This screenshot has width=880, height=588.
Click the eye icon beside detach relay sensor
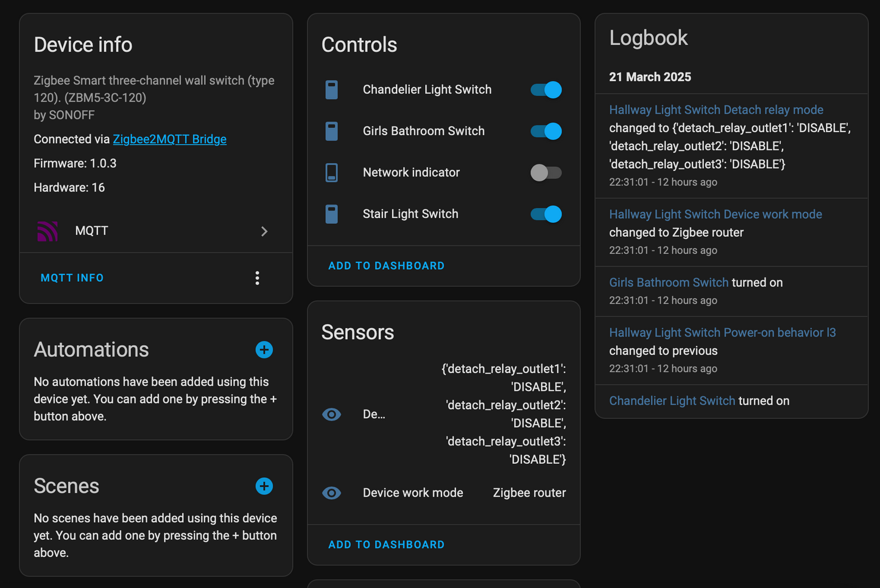click(x=331, y=415)
